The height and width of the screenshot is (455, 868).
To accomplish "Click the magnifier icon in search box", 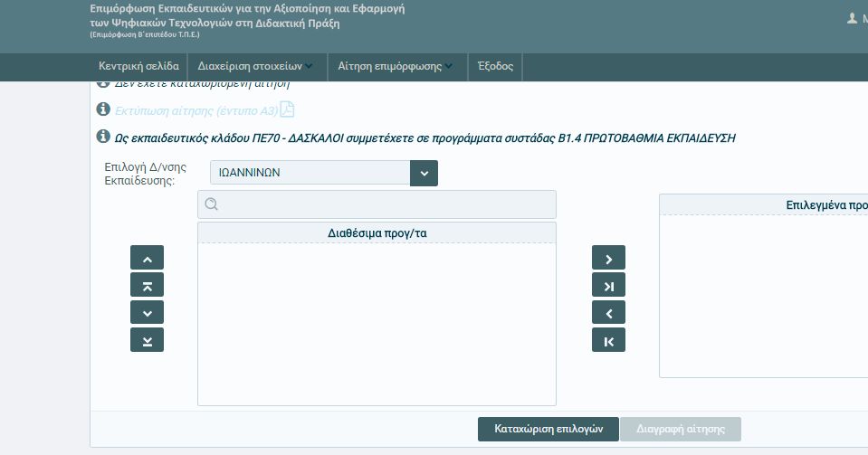I will point(212,204).
